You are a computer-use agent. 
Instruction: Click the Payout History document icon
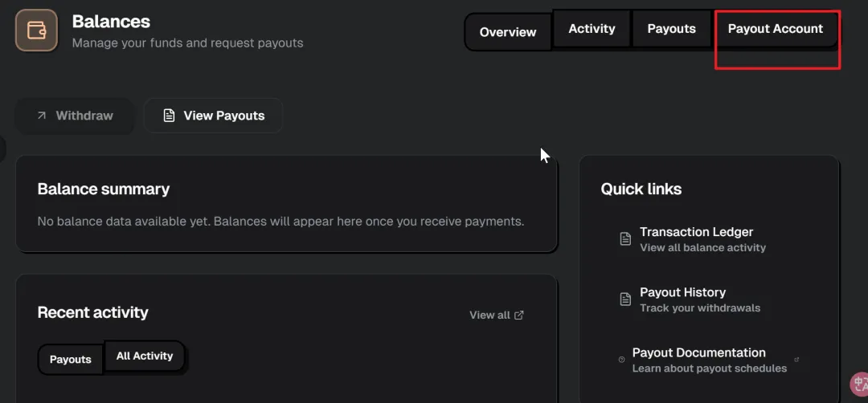point(625,299)
